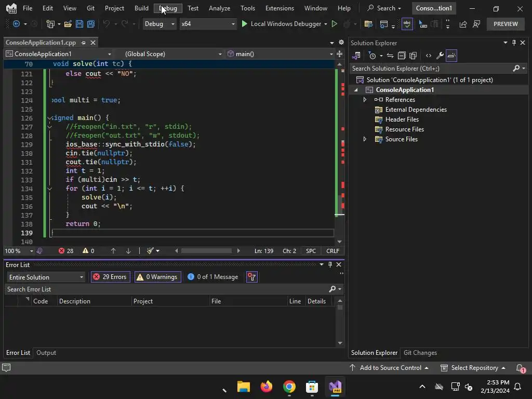Click the split editor window icon
The image size is (532, 399).
tap(340, 54)
